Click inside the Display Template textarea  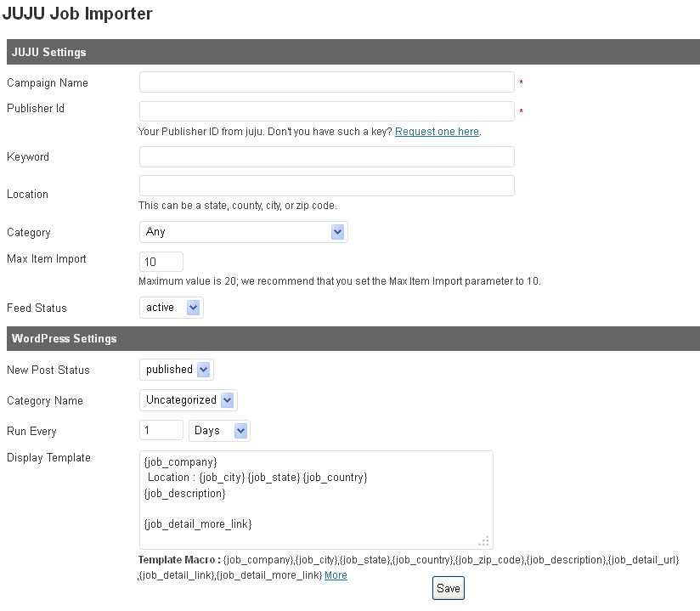[x=315, y=500]
